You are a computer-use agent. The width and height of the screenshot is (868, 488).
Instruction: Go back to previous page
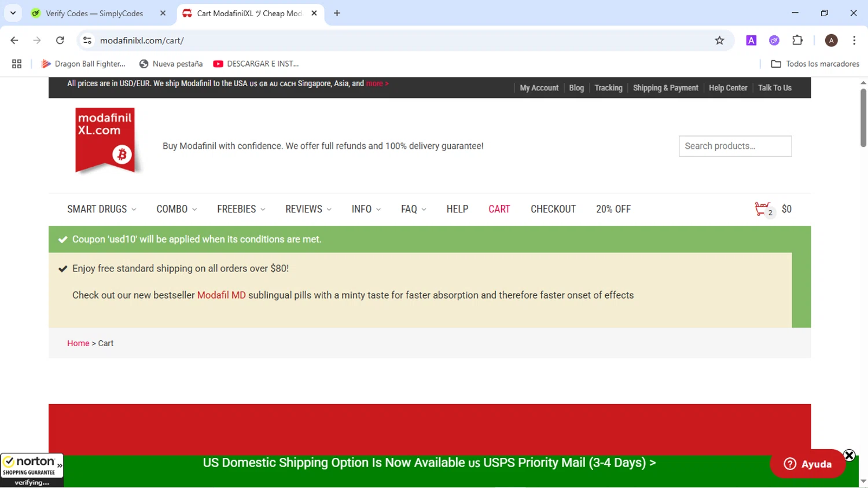[14, 41]
